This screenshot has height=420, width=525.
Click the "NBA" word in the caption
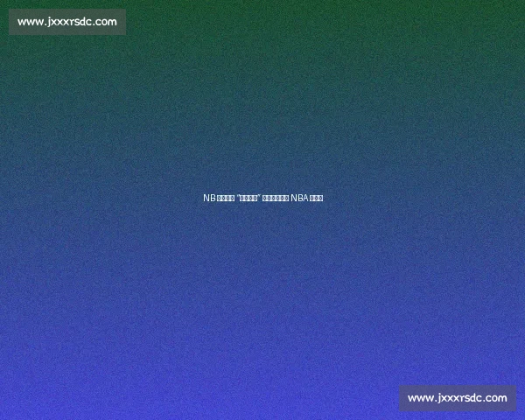299,198
